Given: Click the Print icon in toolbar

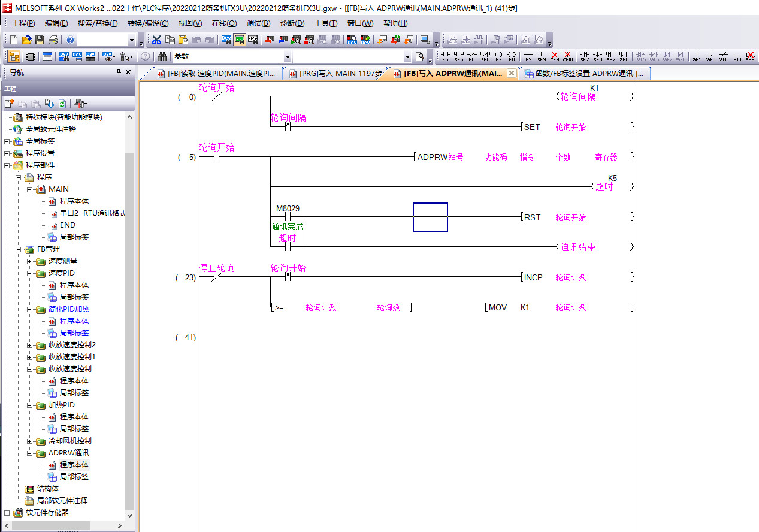Looking at the screenshot, I should tap(53, 40).
